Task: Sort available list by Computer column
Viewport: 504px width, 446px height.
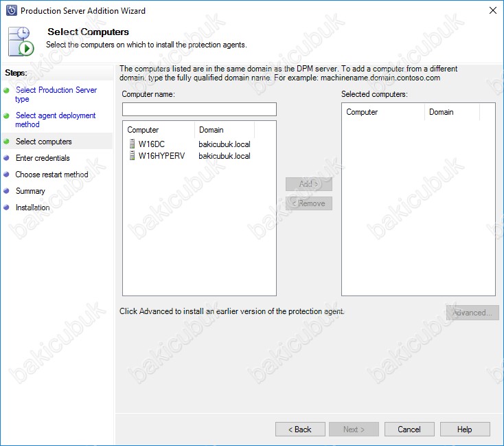Action: click(x=159, y=130)
